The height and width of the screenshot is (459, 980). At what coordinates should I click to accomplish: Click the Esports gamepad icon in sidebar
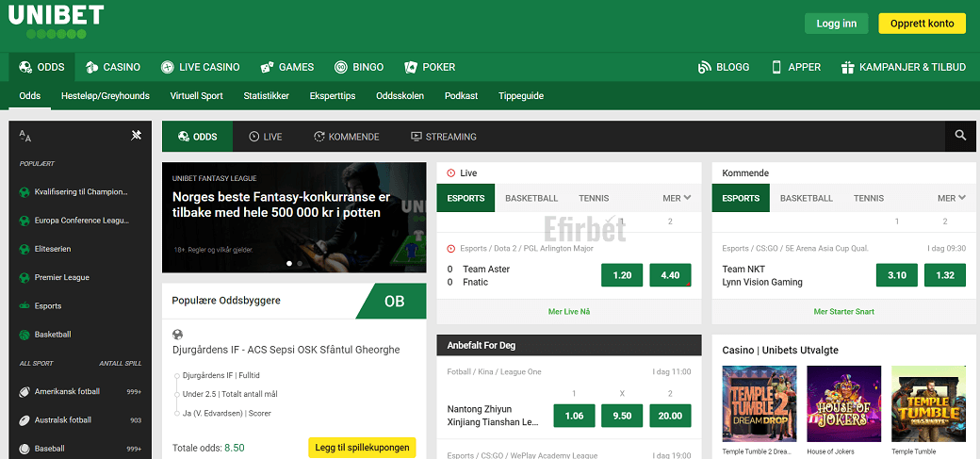[x=24, y=305]
